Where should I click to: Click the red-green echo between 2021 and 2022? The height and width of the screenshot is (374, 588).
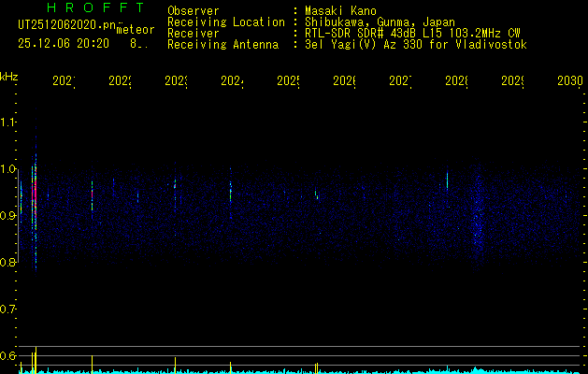(x=92, y=195)
